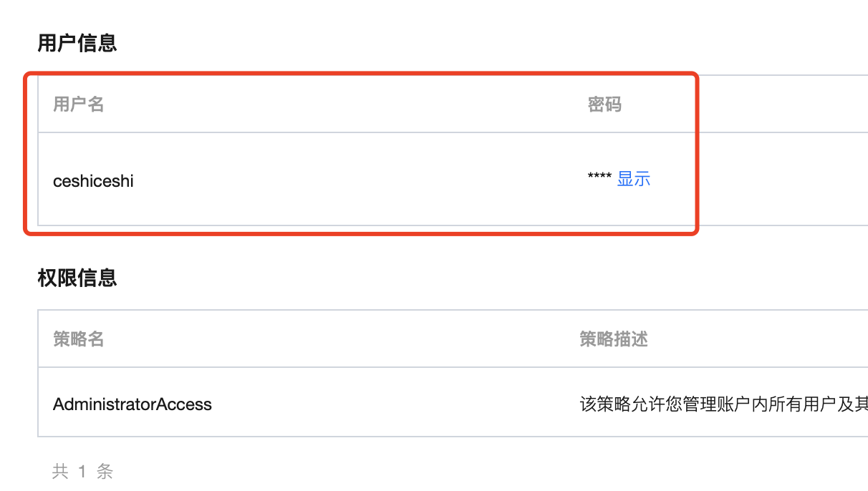
Task: Click the 描述 characters in the 策略描述 header
Action: (x=631, y=339)
